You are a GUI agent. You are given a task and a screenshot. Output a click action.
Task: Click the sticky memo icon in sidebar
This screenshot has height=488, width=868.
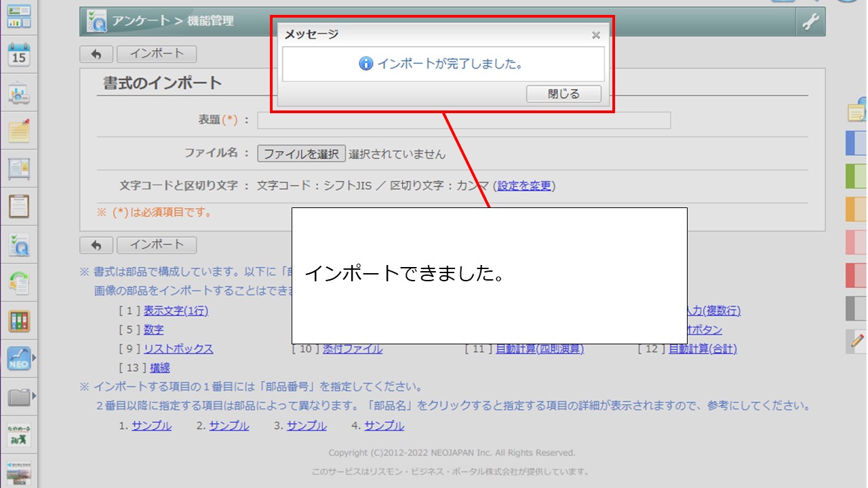click(19, 130)
